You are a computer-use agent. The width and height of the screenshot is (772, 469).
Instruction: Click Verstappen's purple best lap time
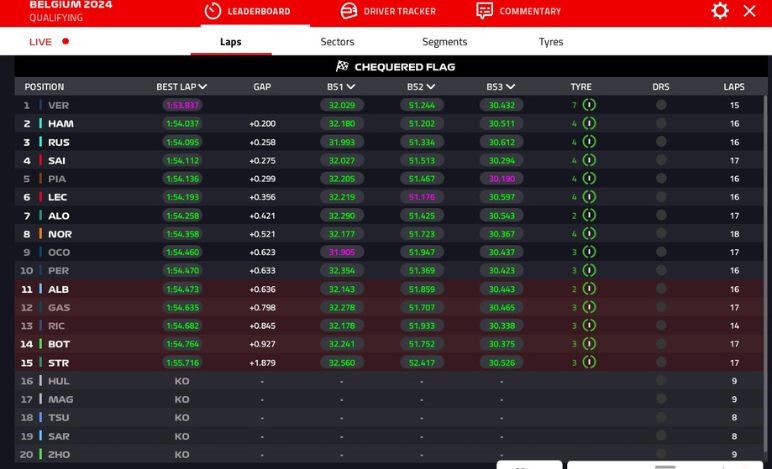[182, 105]
